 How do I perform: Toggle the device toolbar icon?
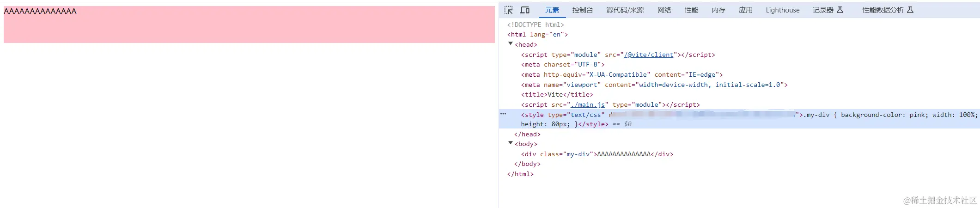[525, 10]
